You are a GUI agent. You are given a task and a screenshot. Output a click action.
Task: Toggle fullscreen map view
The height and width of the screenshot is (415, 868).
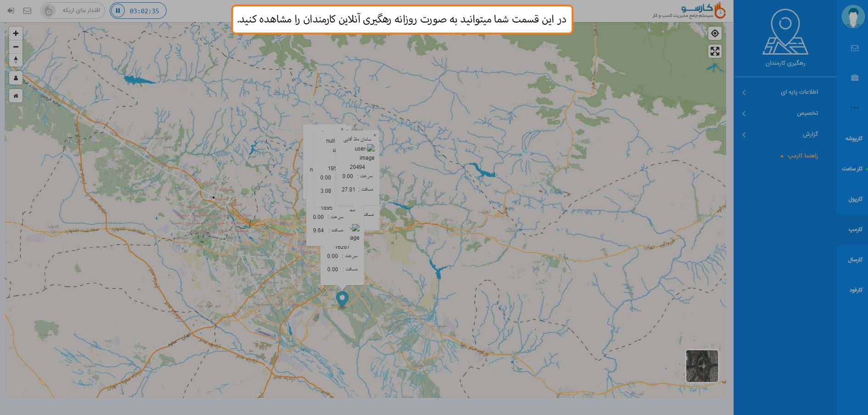[x=715, y=51]
